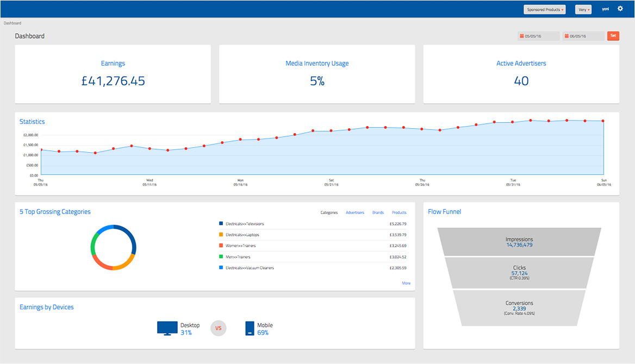635x364 pixels.
Task: Select the Men>>Trainers category name
Action: pos(238,257)
